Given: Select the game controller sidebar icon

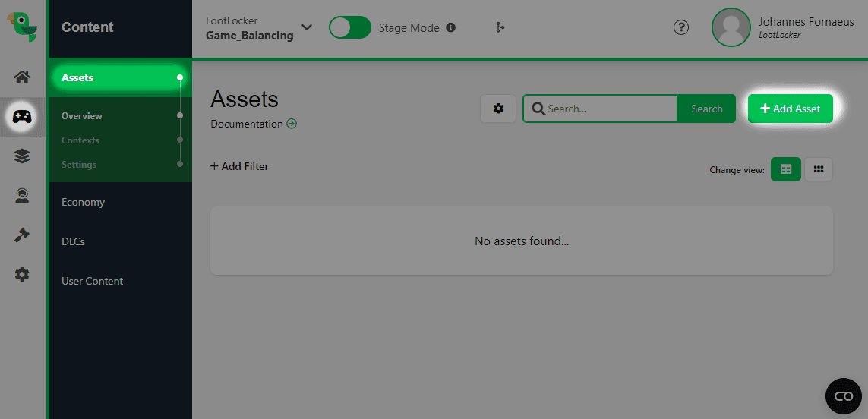Looking at the screenshot, I should tap(22, 117).
